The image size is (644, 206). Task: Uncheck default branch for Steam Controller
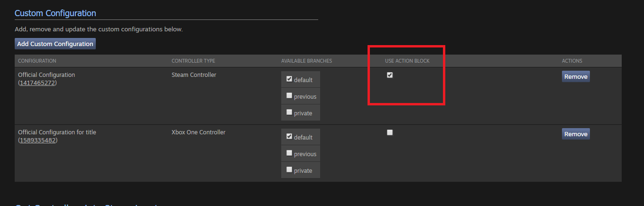click(x=289, y=79)
